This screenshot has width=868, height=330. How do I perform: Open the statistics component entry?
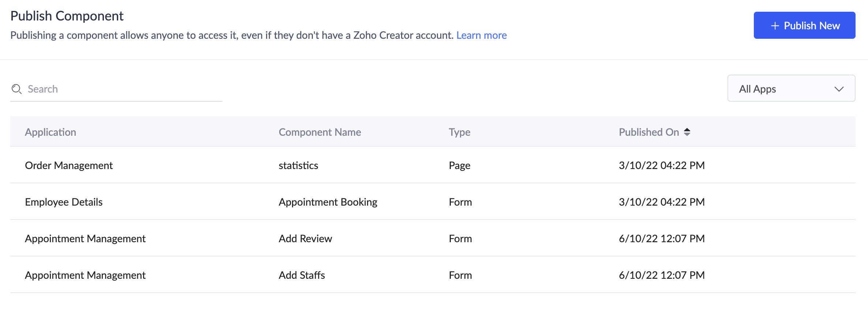(298, 165)
